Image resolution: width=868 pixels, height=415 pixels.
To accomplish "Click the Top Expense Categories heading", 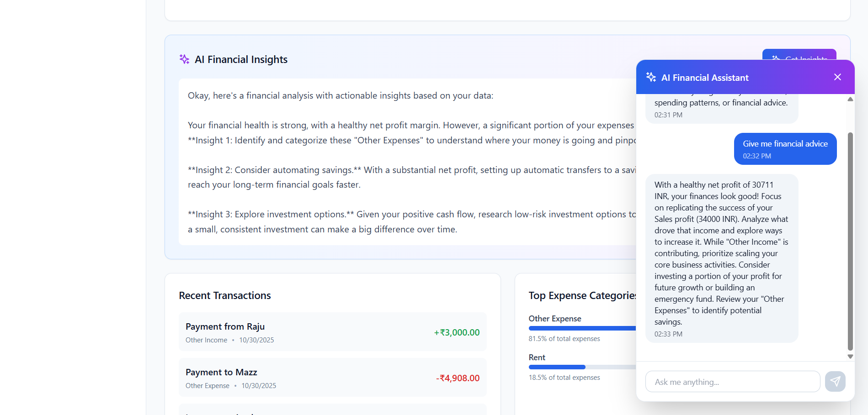I will click(582, 295).
